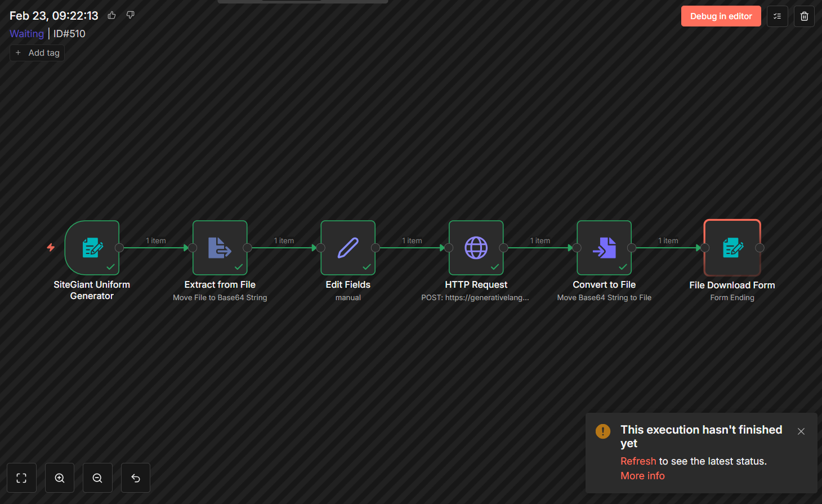Select the Edit Fields node
Image resolution: width=822 pixels, height=504 pixels.
pos(348,248)
